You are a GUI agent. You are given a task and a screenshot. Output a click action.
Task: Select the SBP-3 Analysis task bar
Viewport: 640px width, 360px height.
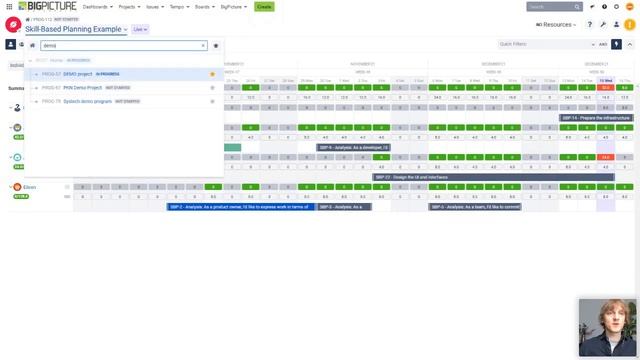[x=344, y=207]
